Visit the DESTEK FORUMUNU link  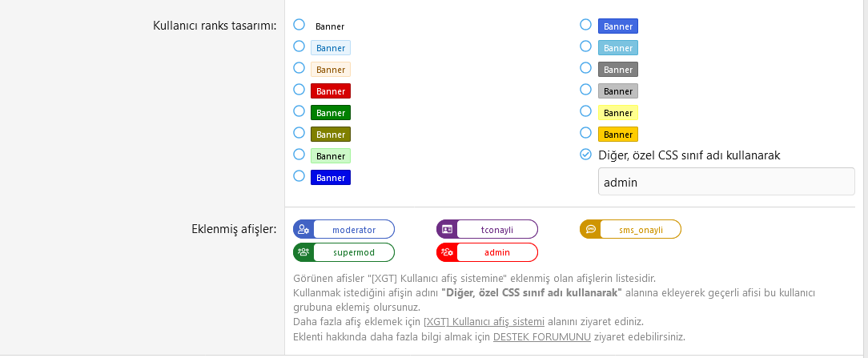[x=542, y=336]
